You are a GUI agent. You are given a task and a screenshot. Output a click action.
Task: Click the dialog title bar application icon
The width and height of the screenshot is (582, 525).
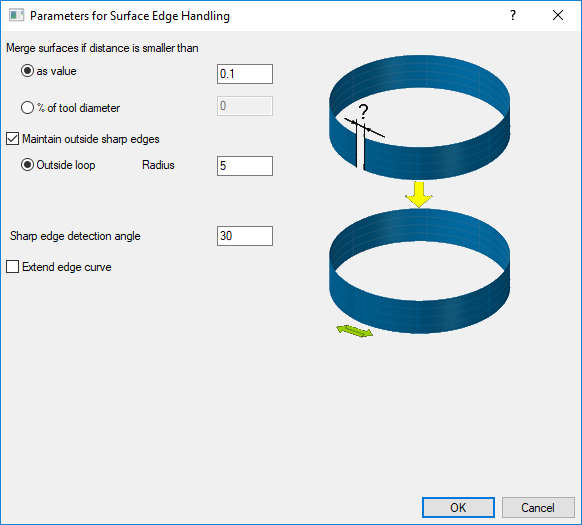pos(16,15)
